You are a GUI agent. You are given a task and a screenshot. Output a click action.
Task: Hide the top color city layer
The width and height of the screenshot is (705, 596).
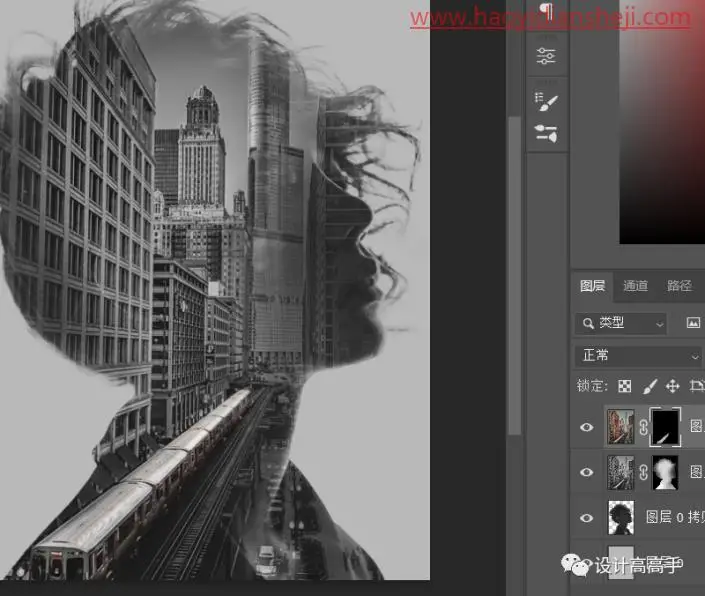[586, 427]
